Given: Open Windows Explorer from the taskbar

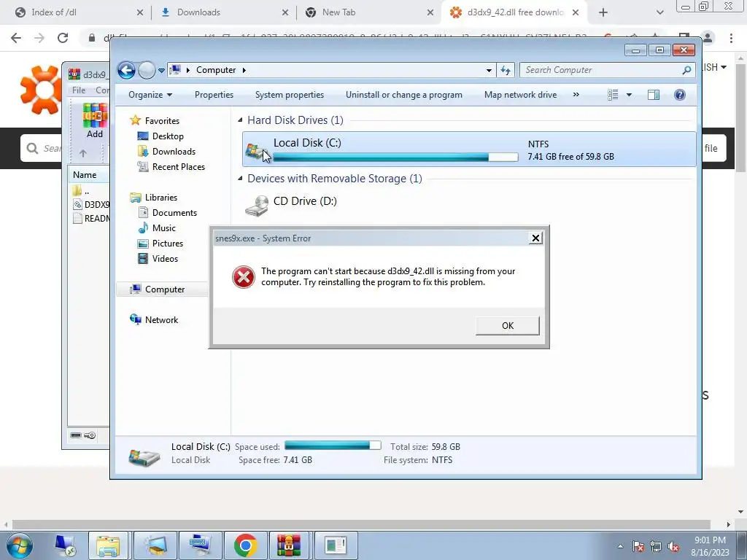Looking at the screenshot, I should click(108, 545).
